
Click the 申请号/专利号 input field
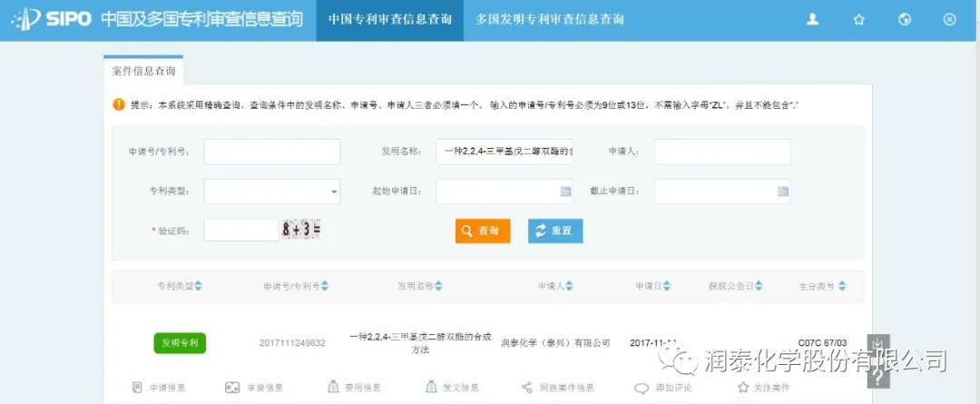pyautogui.click(x=271, y=152)
